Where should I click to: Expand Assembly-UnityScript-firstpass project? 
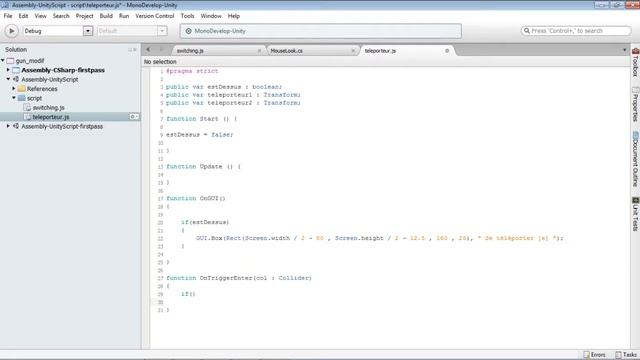8,126
